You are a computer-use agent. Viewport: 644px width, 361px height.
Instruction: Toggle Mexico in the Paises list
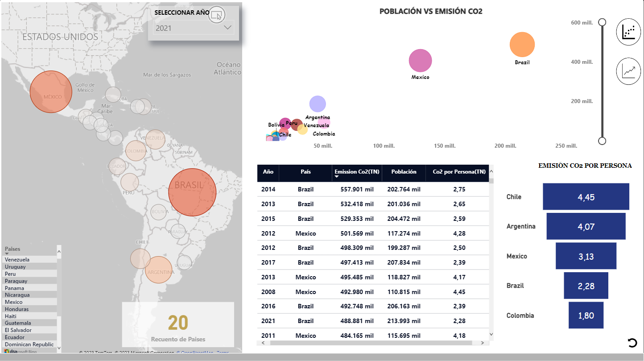click(13, 302)
